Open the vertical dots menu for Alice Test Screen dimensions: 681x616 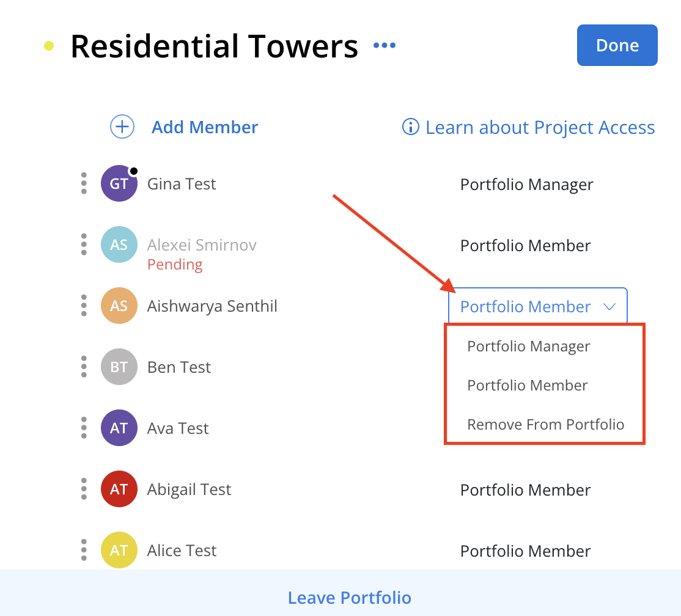pyautogui.click(x=84, y=550)
